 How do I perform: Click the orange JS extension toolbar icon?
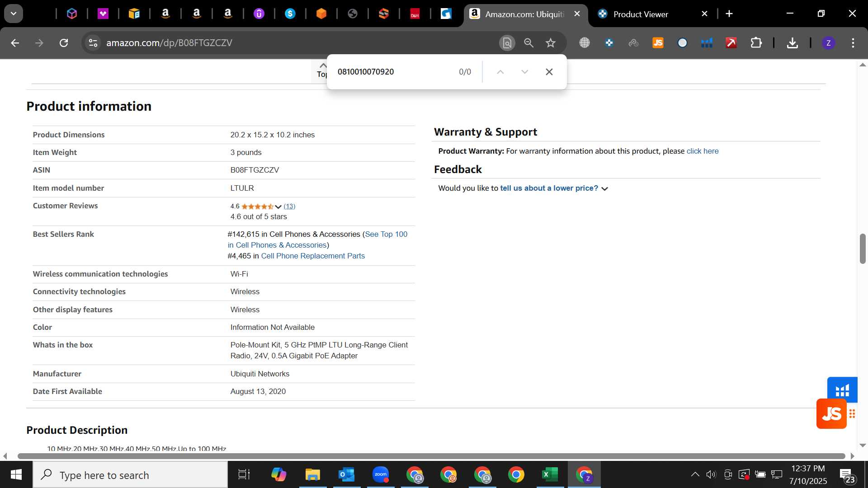point(658,43)
